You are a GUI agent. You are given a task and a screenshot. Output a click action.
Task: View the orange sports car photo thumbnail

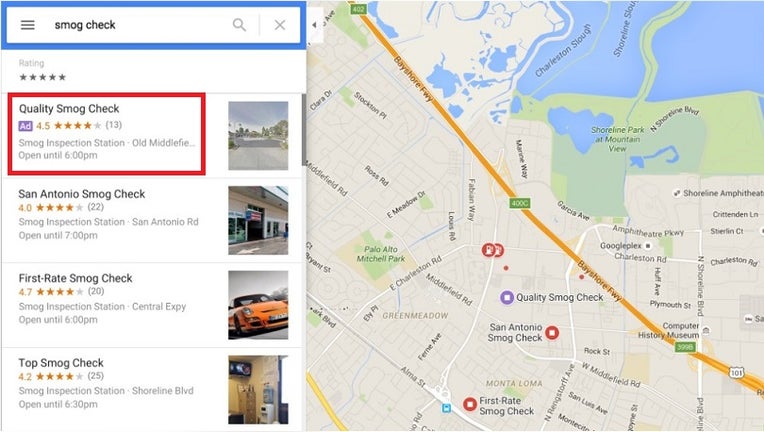point(258,305)
